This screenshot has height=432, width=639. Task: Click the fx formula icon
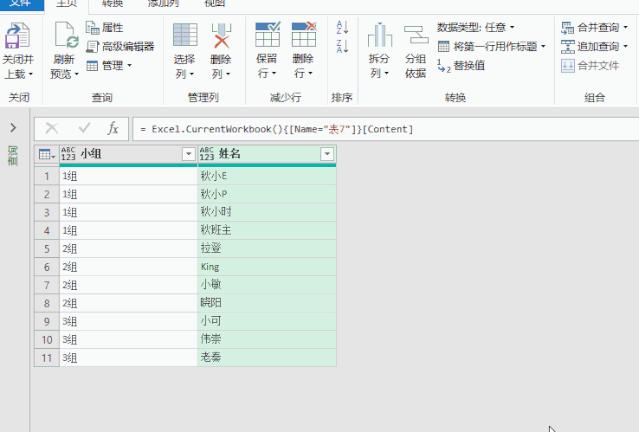(113, 129)
